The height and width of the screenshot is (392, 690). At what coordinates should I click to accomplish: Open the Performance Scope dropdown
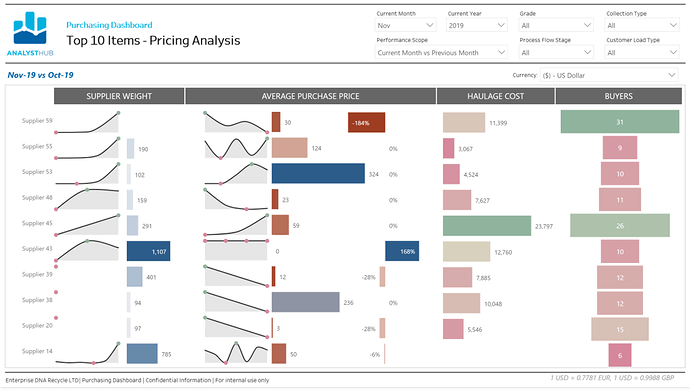click(x=441, y=52)
